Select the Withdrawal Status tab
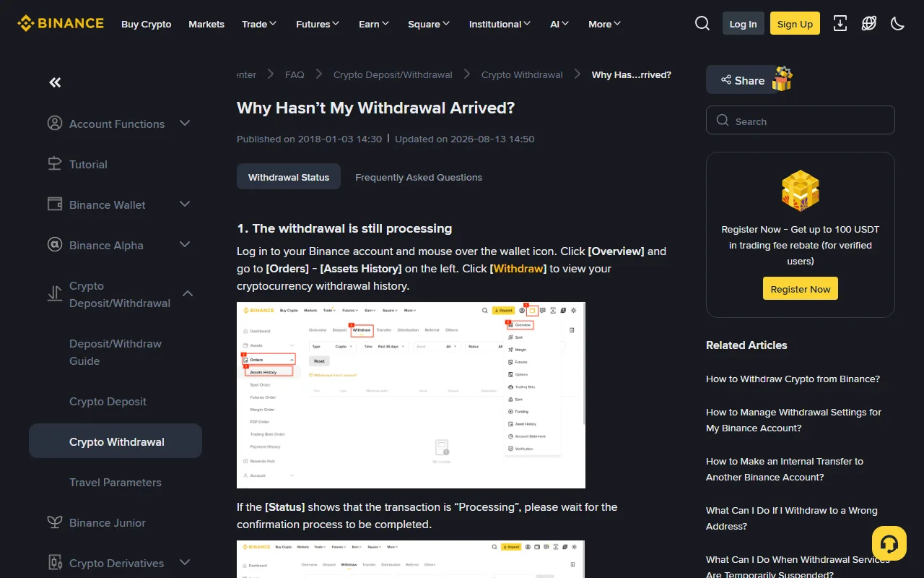The image size is (924, 578). 289,177
